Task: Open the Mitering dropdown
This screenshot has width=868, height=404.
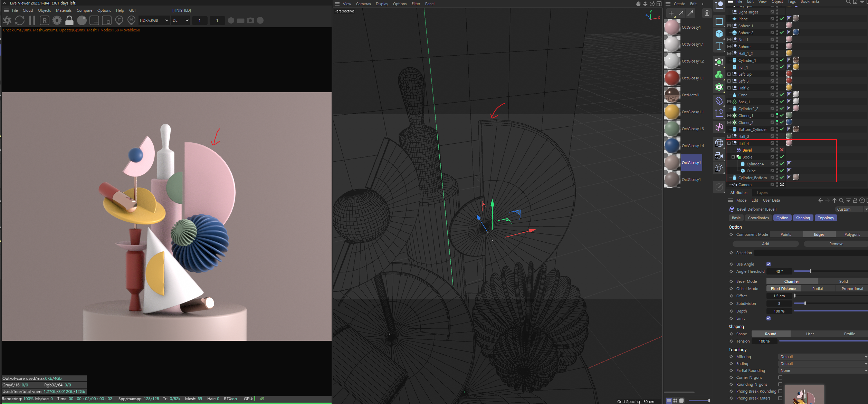Action: click(x=823, y=357)
